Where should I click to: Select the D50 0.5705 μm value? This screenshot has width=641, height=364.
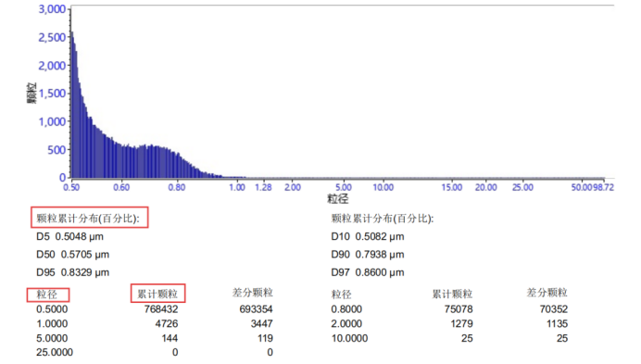(x=73, y=255)
